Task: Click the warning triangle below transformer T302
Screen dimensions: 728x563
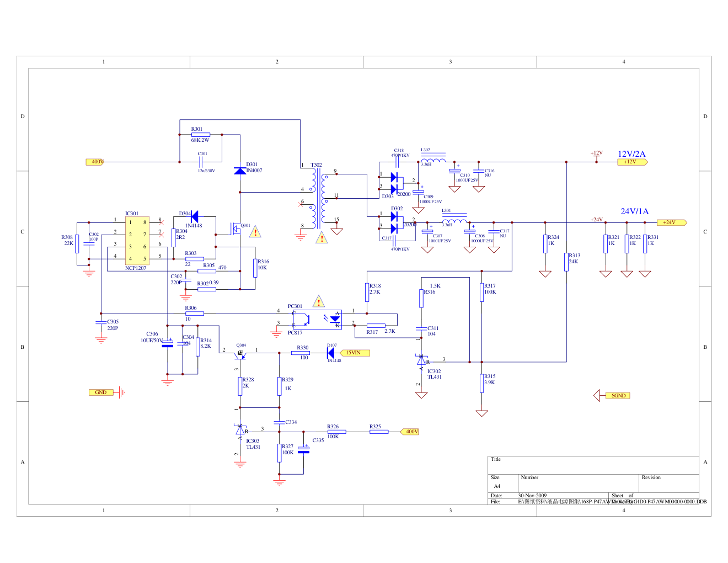Action: click(x=321, y=238)
